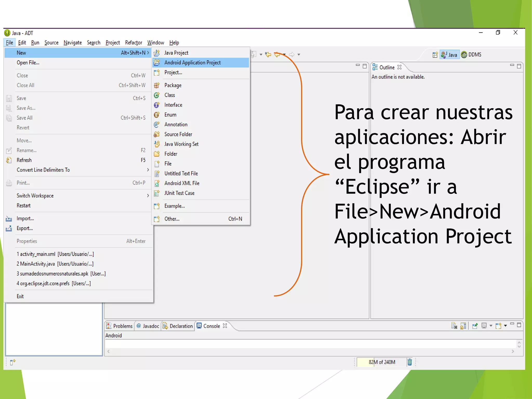Open the Window menu
The width and height of the screenshot is (532, 399).
[156, 43]
